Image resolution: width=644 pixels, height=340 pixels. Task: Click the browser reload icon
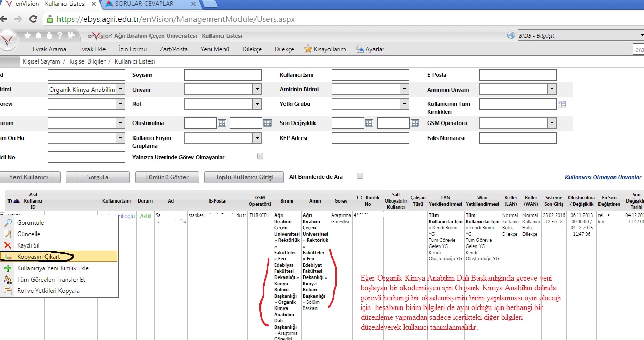click(33, 19)
